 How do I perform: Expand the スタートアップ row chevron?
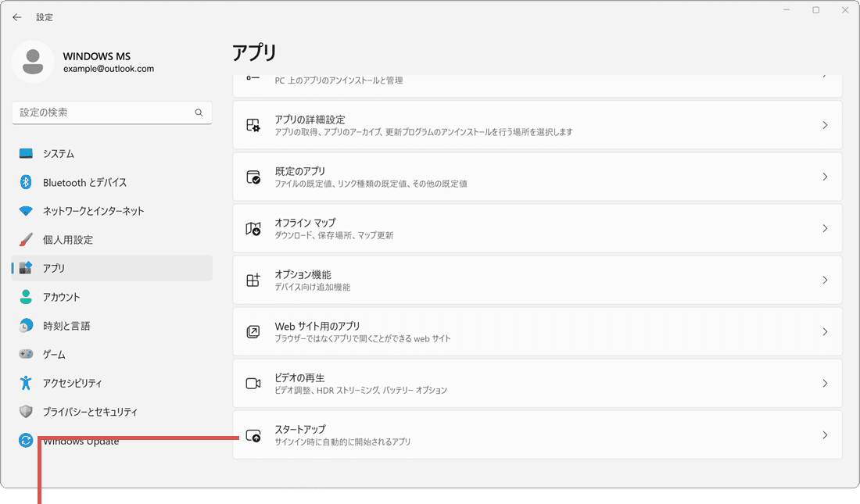825,434
